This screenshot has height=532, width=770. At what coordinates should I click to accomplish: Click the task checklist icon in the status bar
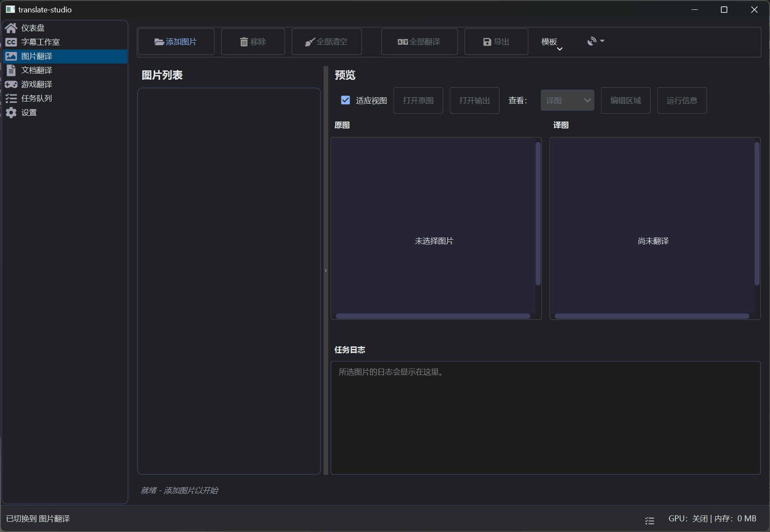tap(649, 520)
